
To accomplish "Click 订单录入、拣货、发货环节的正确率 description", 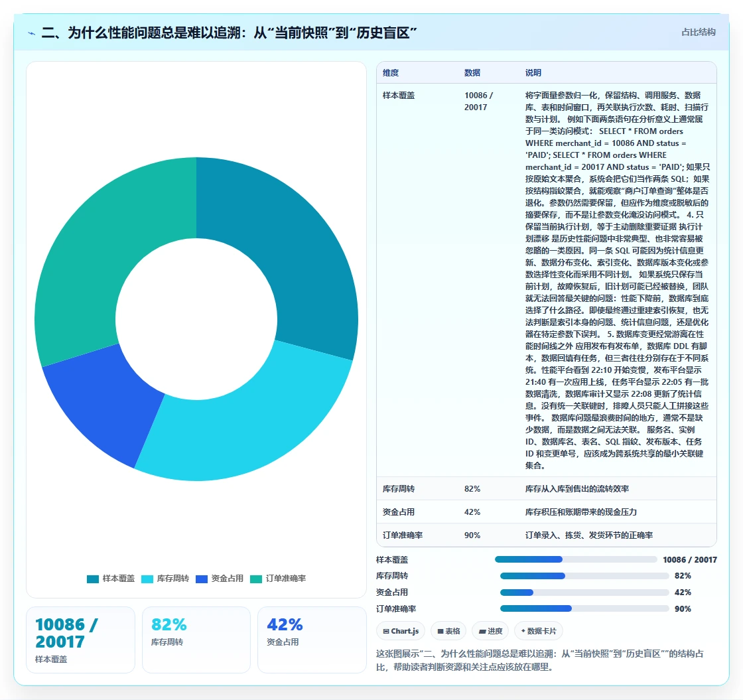I will (589, 535).
